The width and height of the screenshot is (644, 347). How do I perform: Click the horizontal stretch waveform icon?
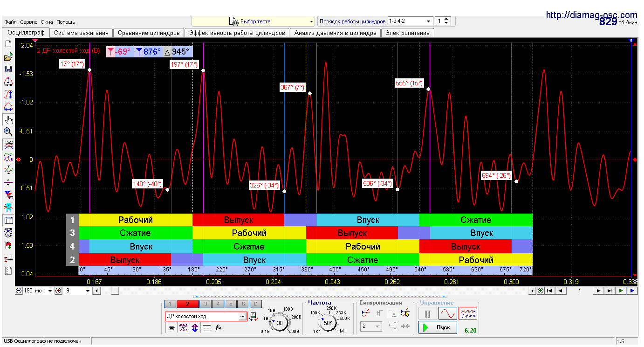pos(8,107)
